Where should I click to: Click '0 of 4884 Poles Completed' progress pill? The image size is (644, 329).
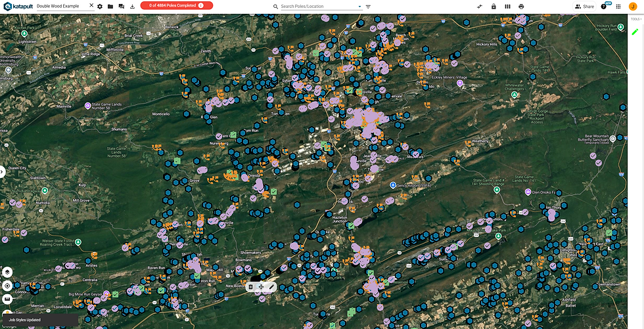(x=177, y=6)
